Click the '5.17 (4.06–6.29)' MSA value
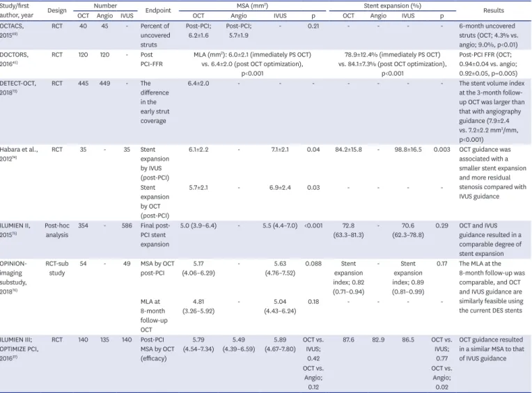 click(198, 268)
